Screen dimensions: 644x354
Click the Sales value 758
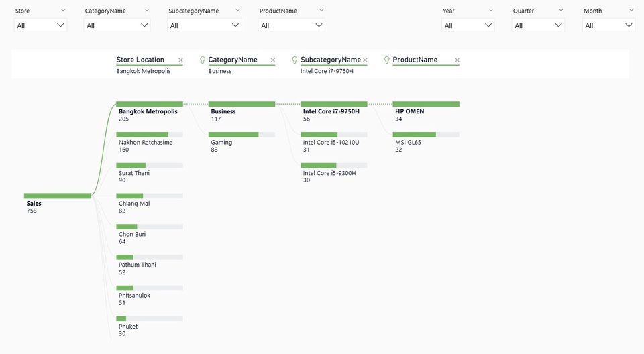coord(32,211)
